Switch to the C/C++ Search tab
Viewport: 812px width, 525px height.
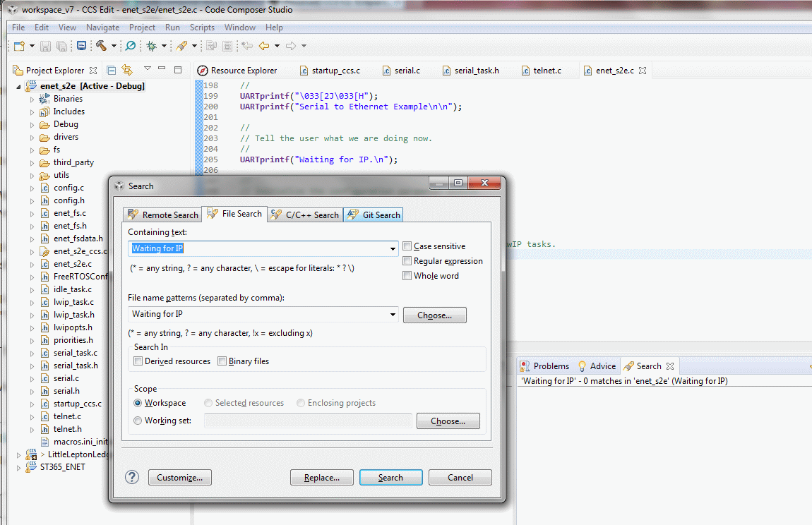point(305,215)
